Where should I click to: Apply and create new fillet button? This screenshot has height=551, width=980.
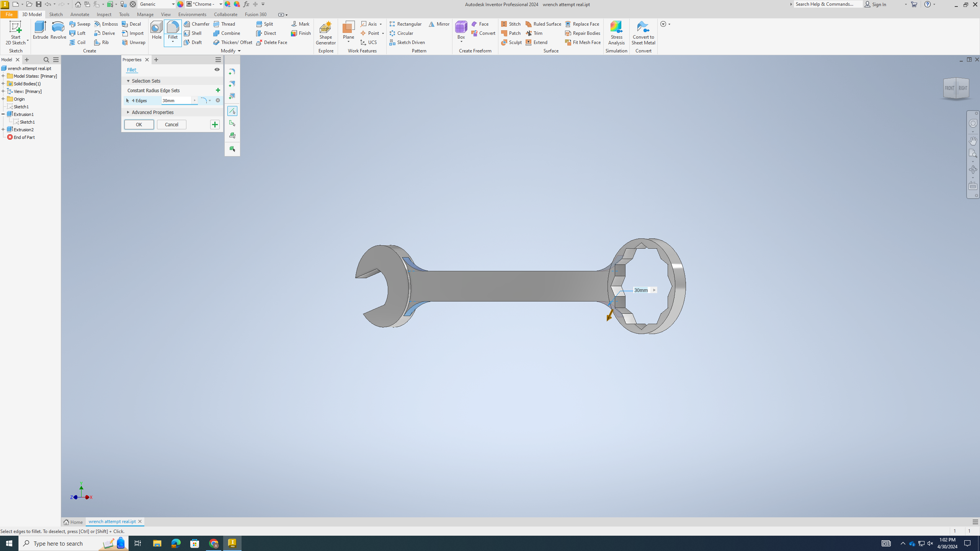(215, 124)
